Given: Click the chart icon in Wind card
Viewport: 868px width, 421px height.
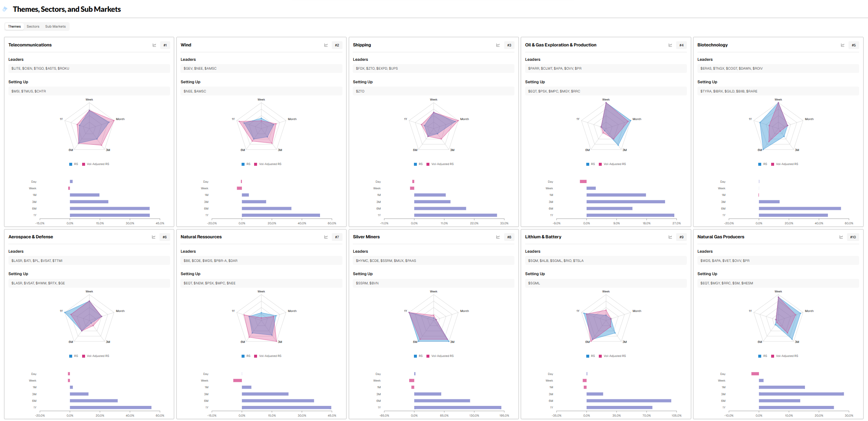Looking at the screenshot, I should pyautogui.click(x=326, y=45).
